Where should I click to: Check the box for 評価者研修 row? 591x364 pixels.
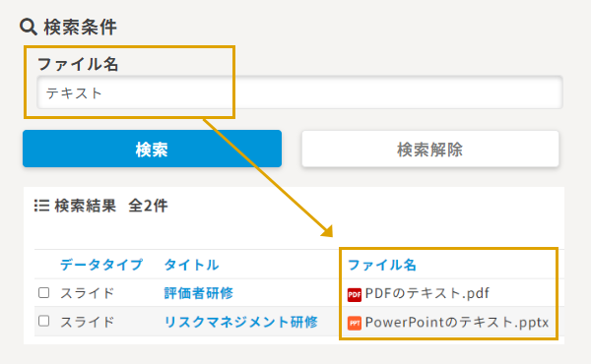[44, 292]
